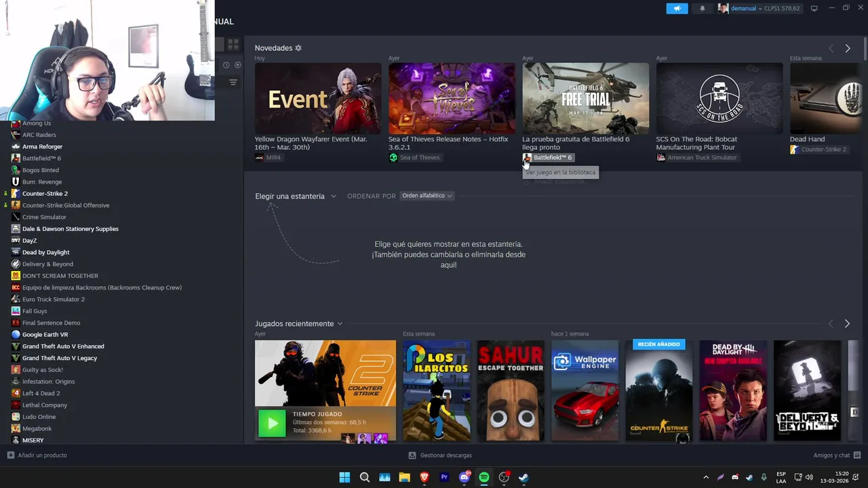Click the Steam icon in taskbar

[524, 477]
